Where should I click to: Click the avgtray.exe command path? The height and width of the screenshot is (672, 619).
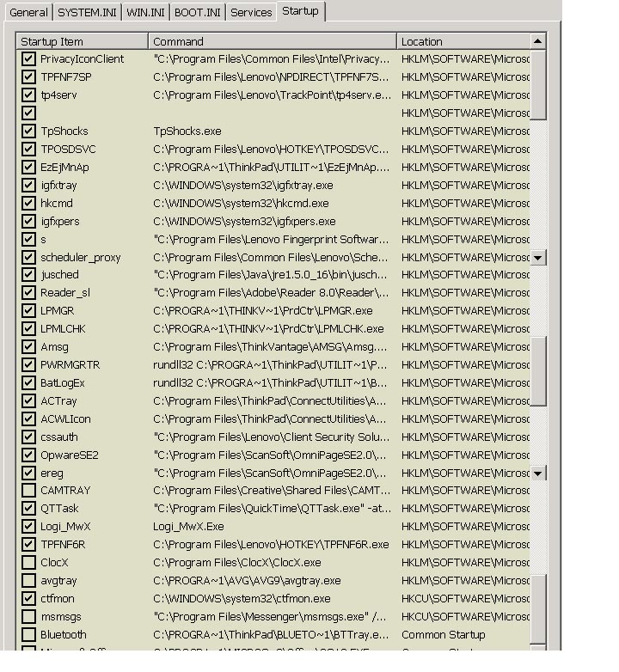(x=247, y=581)
